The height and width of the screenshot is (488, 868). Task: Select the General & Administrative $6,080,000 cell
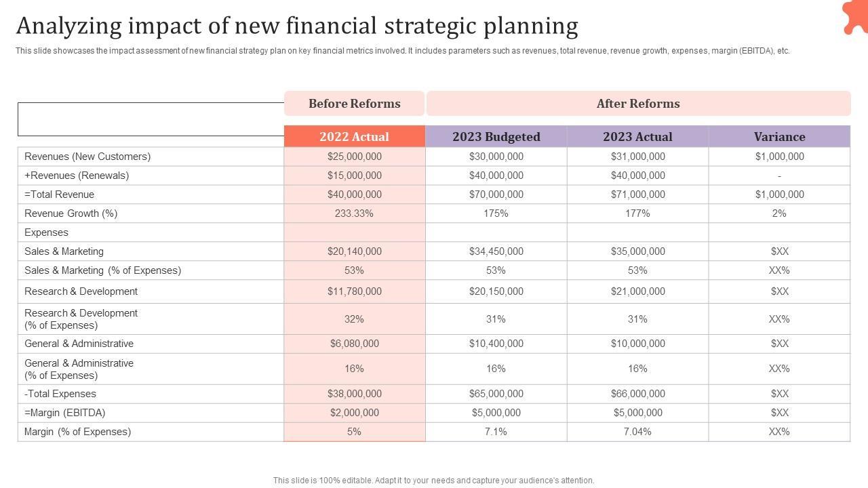click(354, 344)
